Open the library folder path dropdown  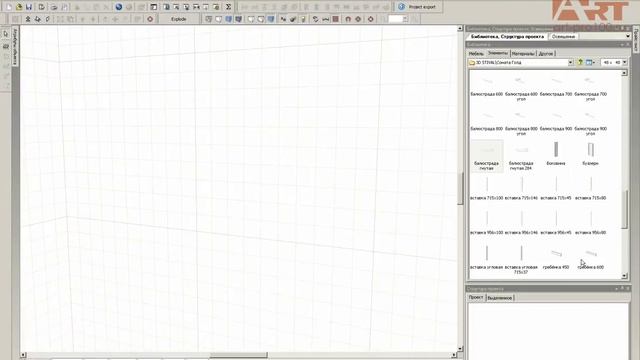[x=571, y=62]
